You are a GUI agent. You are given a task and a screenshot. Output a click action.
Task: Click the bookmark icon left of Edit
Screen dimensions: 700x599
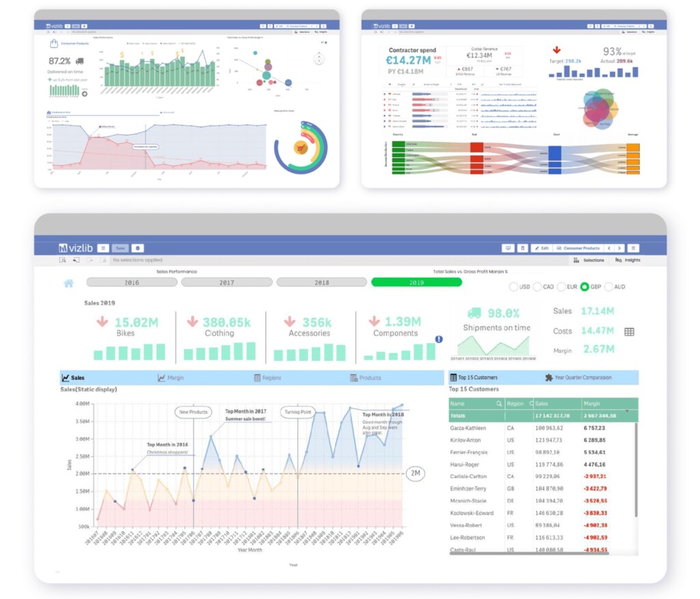522,248
